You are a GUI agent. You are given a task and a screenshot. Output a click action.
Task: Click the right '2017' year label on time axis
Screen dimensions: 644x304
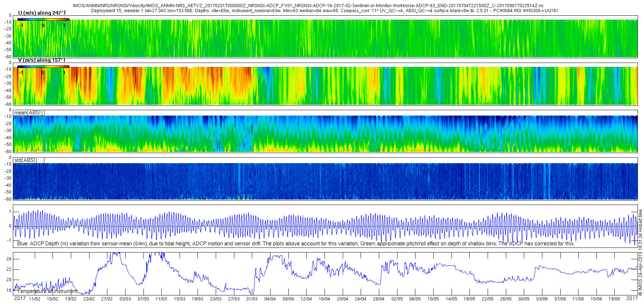point(632,298)
